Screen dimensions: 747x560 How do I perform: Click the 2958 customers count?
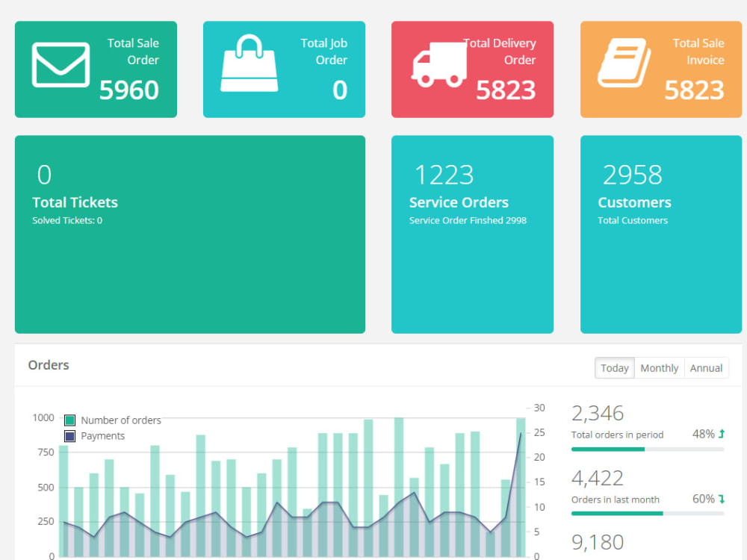tap(632, 175)
